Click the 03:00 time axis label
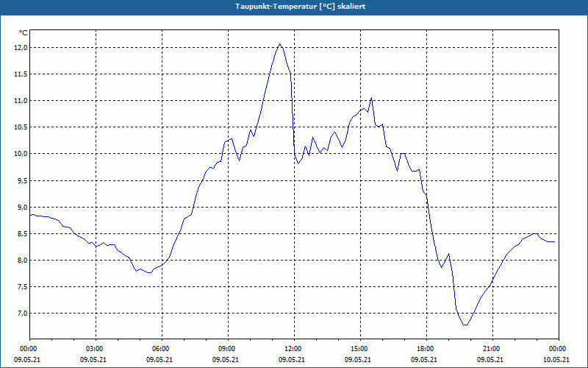 pos(96,349)
